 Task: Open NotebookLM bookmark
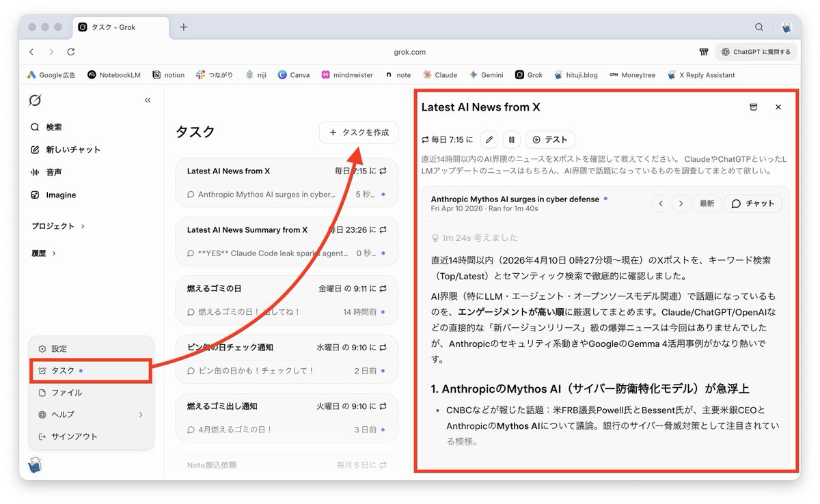click(114, 75)
